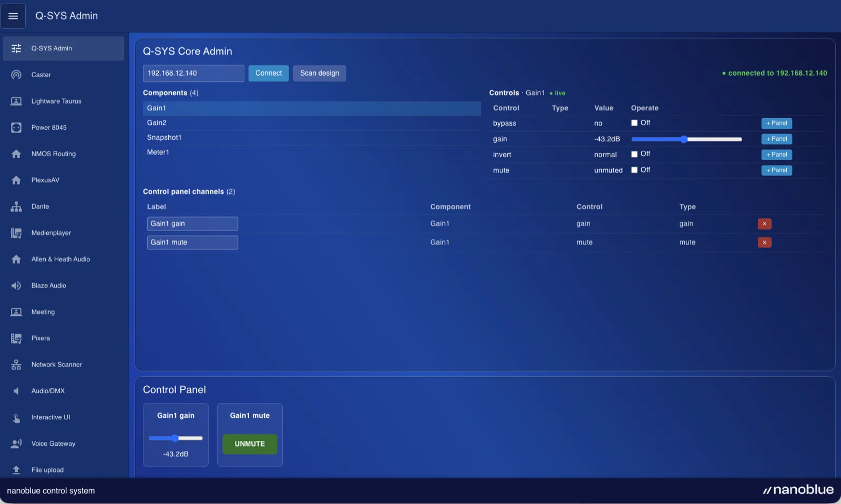Click the -43.2dB gain value cell
Screen dimensions: 841x504
click(x=607, y=139)
